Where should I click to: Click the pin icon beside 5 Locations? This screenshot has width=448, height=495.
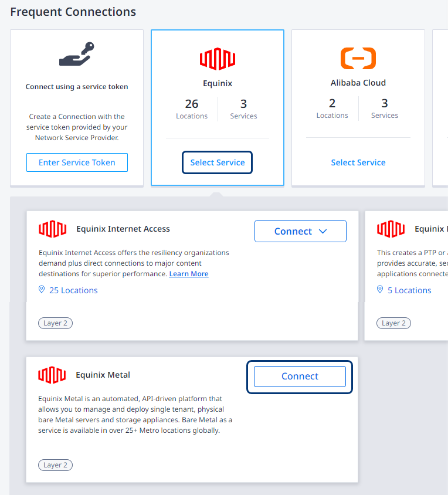tap(380, 290)
